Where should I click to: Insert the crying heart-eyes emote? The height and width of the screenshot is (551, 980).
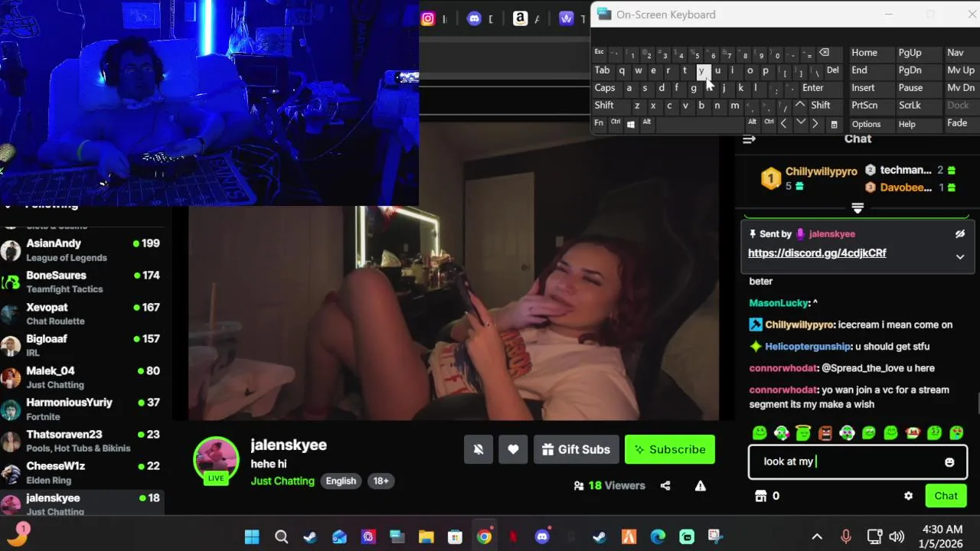(x=956, y=433)
